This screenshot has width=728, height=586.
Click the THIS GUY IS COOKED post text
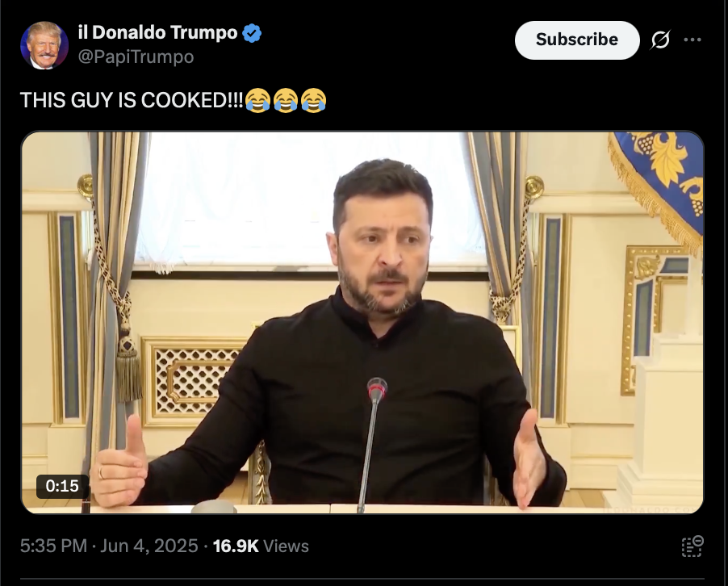(x=132, y=100)
